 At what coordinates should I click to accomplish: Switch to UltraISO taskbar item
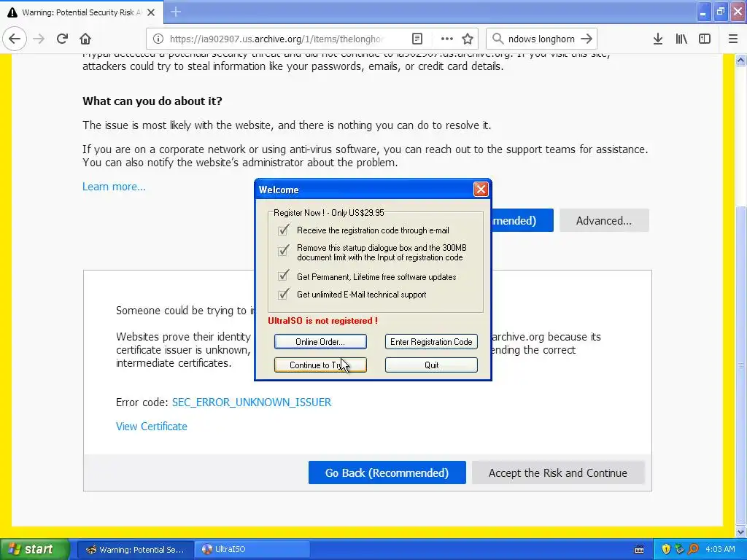point(252,549)
